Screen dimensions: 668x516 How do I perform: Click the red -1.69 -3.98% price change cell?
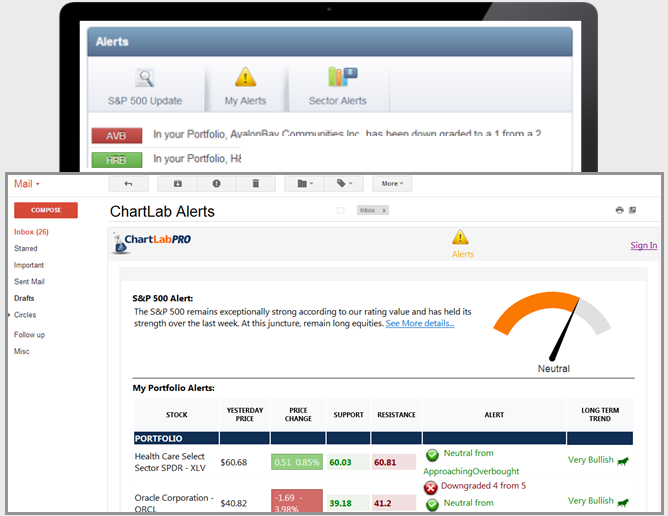[297, 501]
